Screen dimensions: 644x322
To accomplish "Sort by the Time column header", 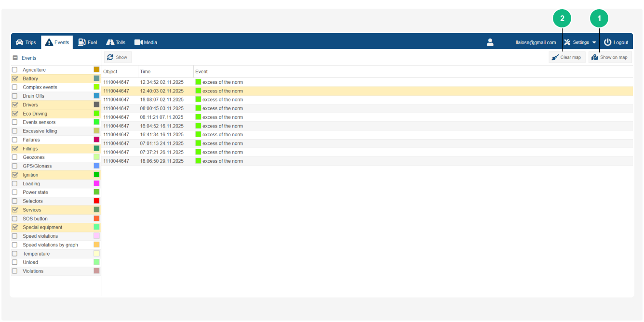I will coord(145,72).
